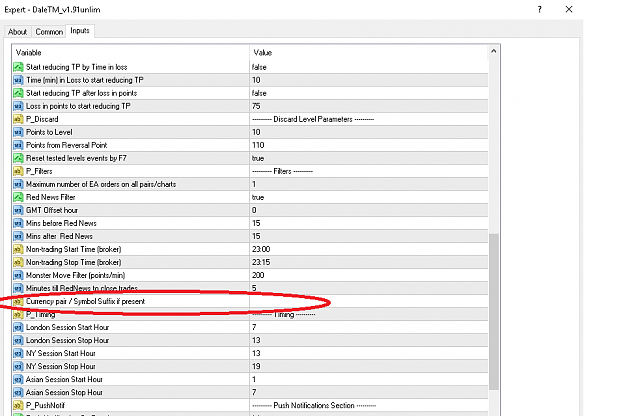625x416 pixels.
Task: Select the Monster Move Filter value 200
Action: 258,275
